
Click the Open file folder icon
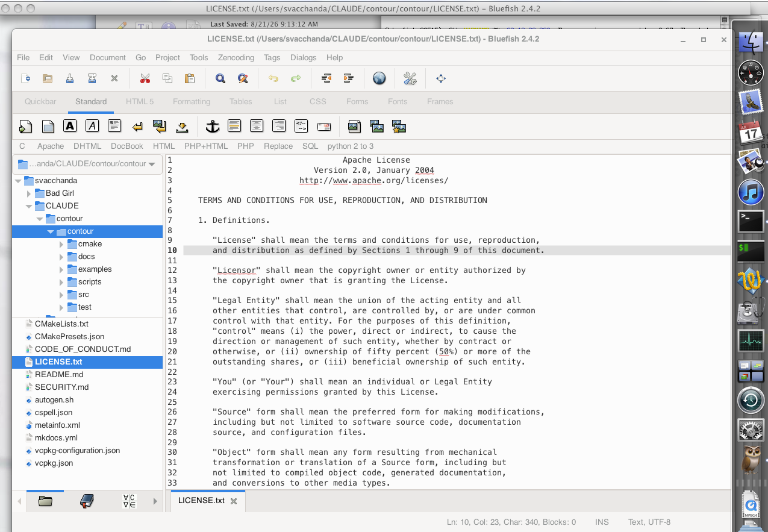pyautogui.click(x=48, y=78)
